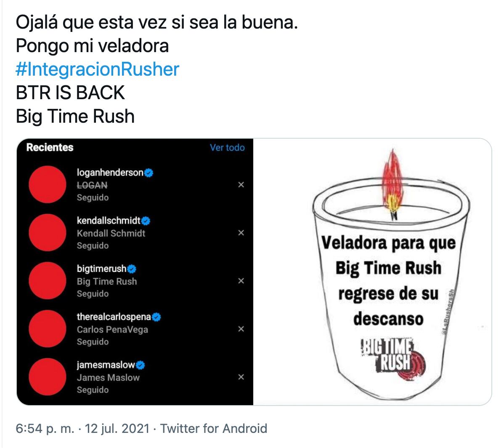Screen dimensions: 504x448
Task: Open jamesmaslow red profile picture
Action: (x=48, y=377)
